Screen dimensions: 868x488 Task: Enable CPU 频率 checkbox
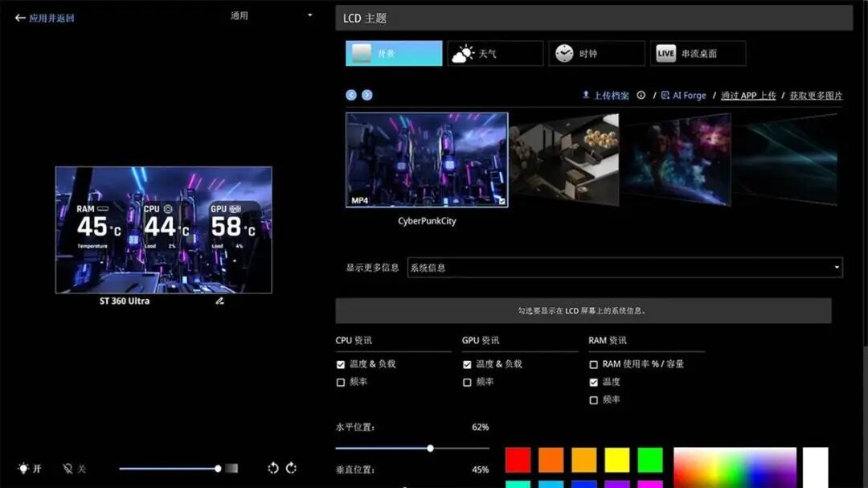341,382
